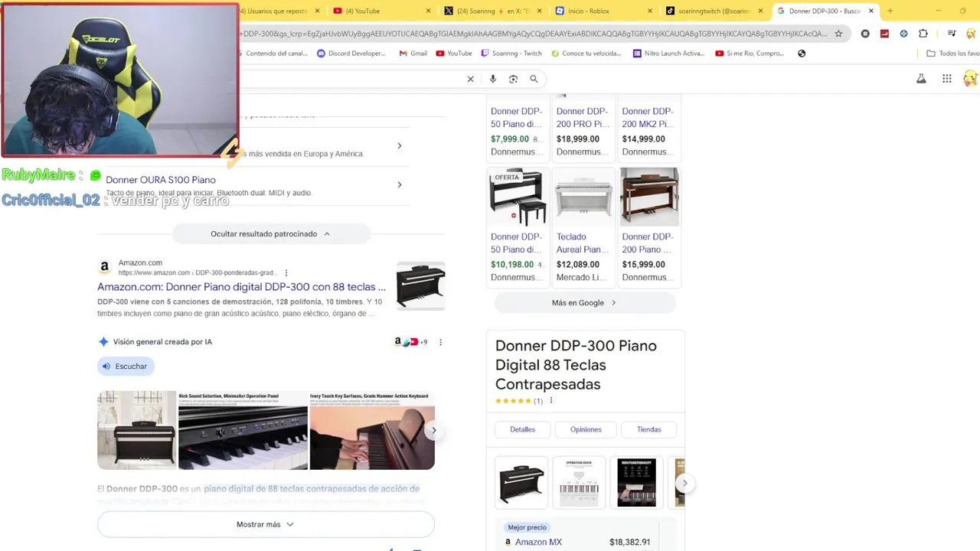
Task: Bookmark this page with the star icon
Action: click(838, 34)
